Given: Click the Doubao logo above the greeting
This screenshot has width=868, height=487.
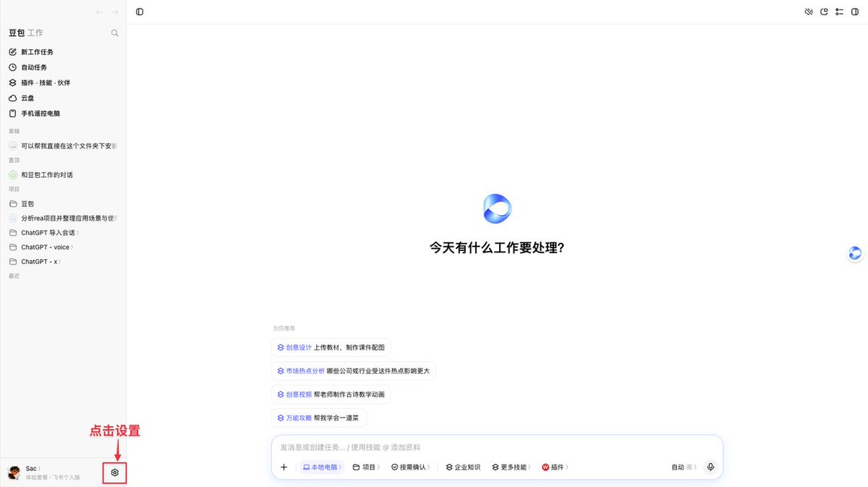Looking at the screenshot, I should 497,209.
